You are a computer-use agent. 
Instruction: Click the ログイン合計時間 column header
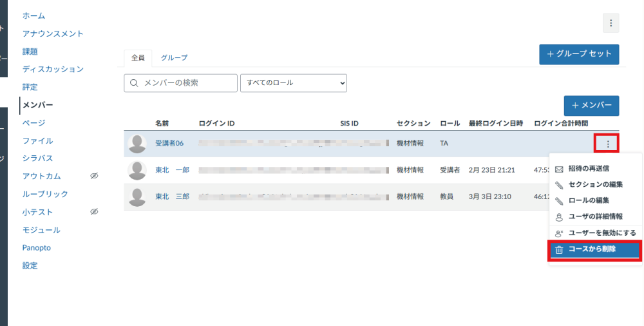point(561,123)
